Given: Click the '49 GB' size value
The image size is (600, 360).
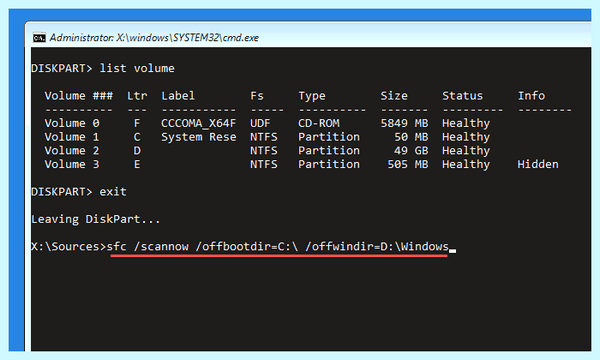Looking at the screenshot, I should pos(411,151).
